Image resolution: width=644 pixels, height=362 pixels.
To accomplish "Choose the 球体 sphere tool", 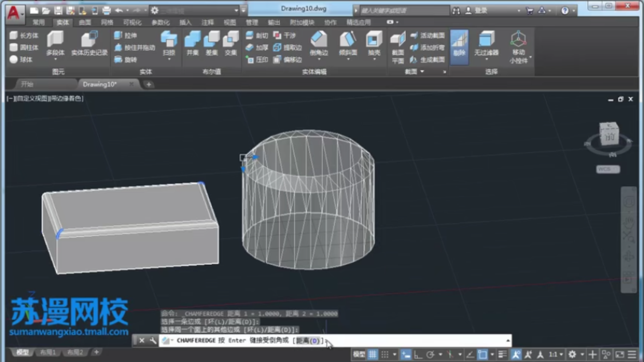I will point(21,59).
